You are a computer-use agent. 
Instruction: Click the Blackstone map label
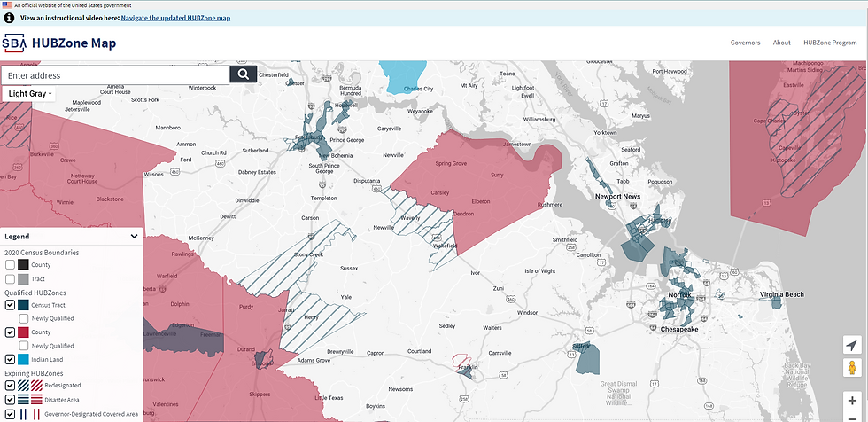click(x=110, y=199)
